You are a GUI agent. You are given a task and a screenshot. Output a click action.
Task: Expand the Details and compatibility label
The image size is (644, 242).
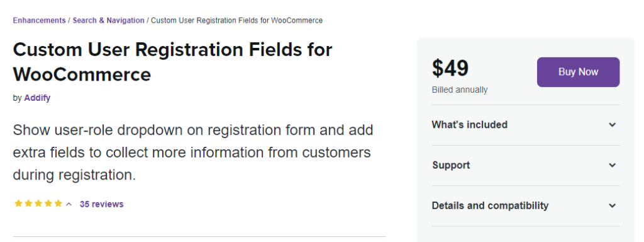pyautogui.click(x=490, y=205)
